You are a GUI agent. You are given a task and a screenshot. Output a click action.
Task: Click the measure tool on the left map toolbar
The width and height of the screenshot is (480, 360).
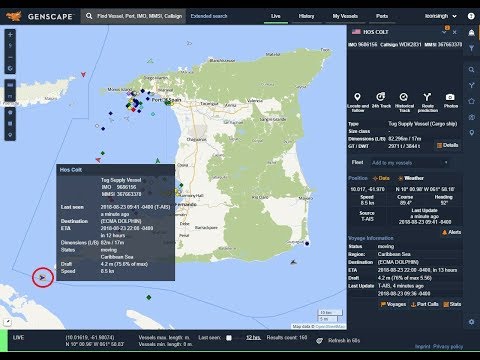pos(10,96)
